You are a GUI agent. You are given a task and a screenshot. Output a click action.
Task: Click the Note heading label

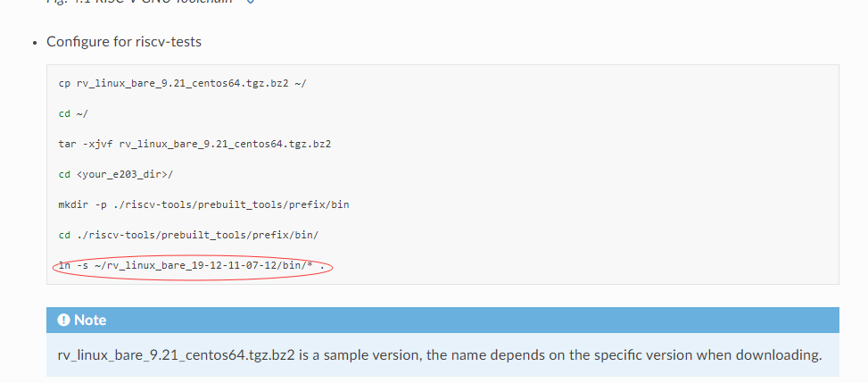click(90, 320)
